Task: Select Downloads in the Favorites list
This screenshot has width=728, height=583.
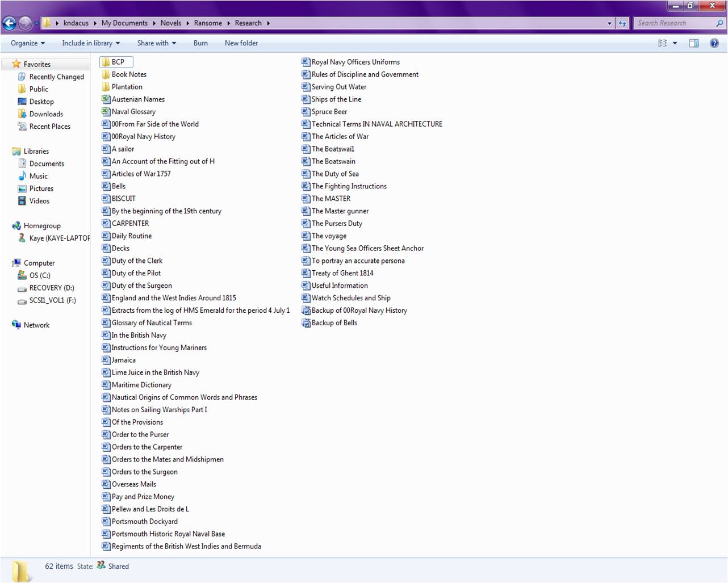Action: 46,114
